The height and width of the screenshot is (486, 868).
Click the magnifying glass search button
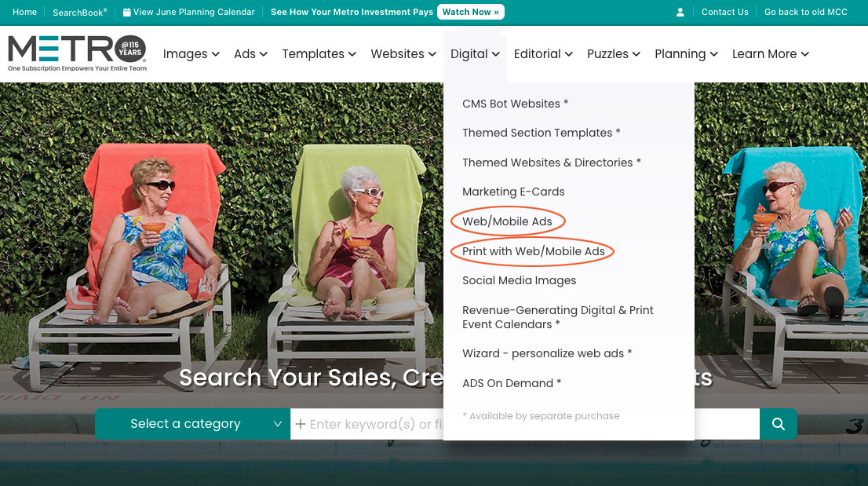778,424
